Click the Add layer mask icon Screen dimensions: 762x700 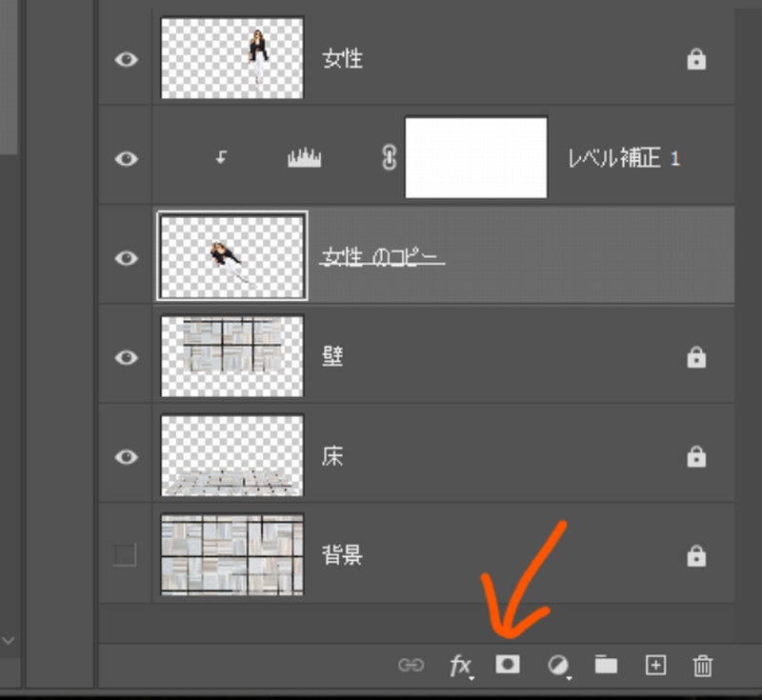point(508,665)
